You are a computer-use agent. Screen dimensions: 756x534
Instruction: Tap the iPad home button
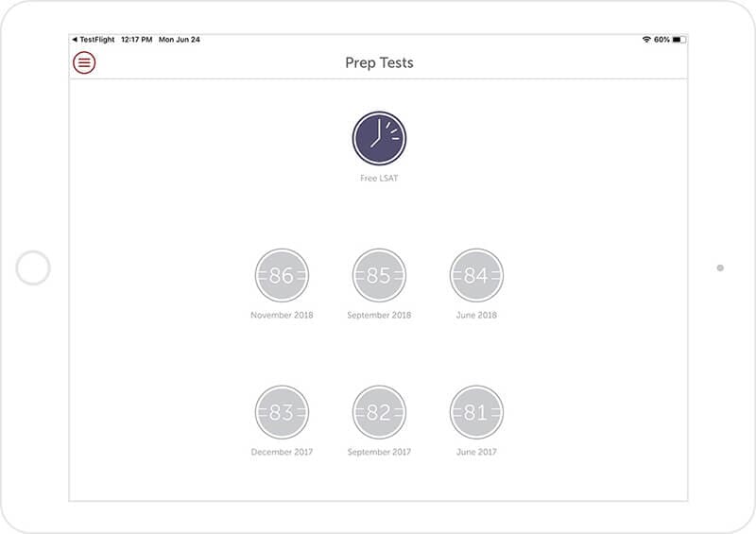pos(33,267)
